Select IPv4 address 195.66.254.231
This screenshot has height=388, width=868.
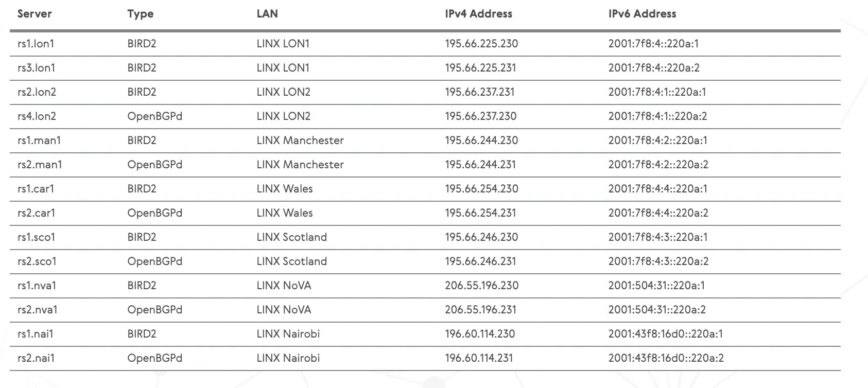click(x=480, y=213)
